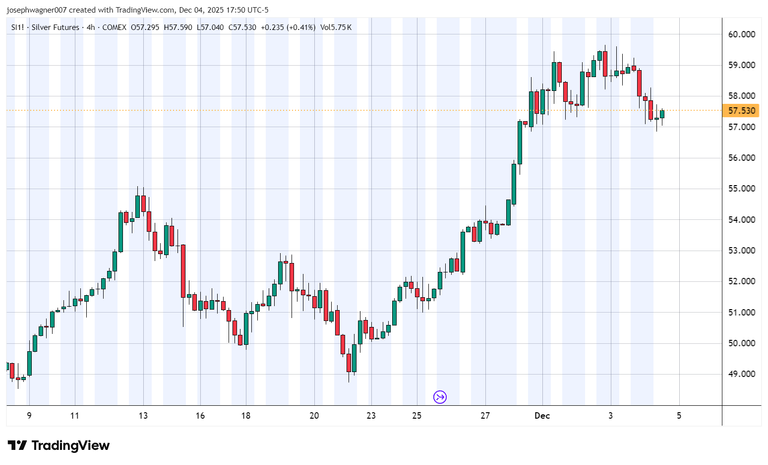Click the current price label 57.530
This screenshot has width=768, height=465.
coord(743,111)
